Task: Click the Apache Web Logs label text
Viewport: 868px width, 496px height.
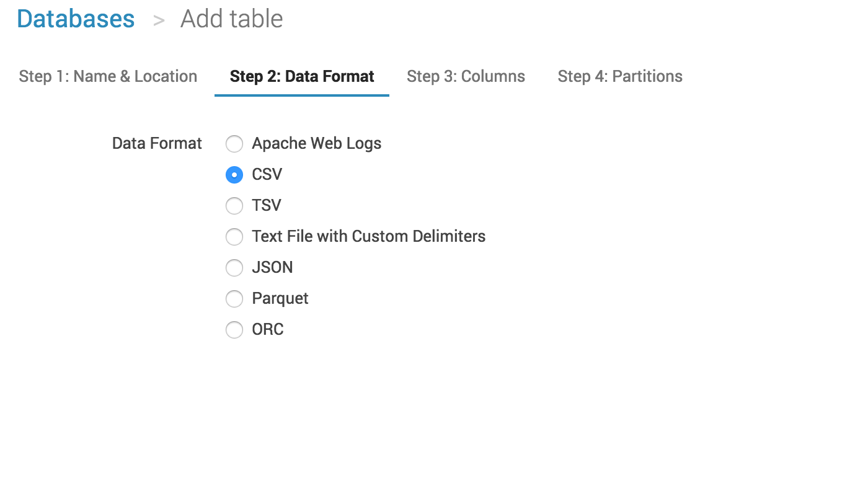Action: (x=316, y=144)
